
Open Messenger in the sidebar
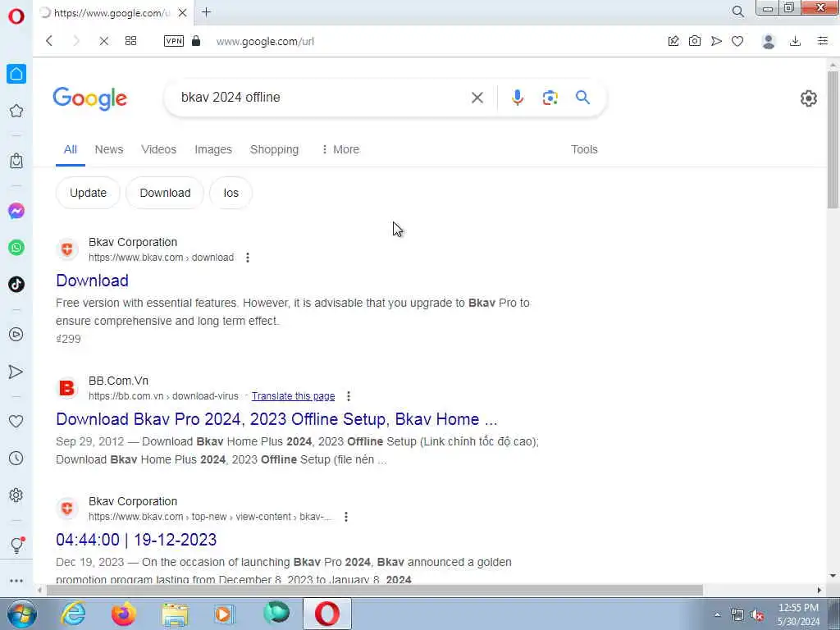click(16, 211)
